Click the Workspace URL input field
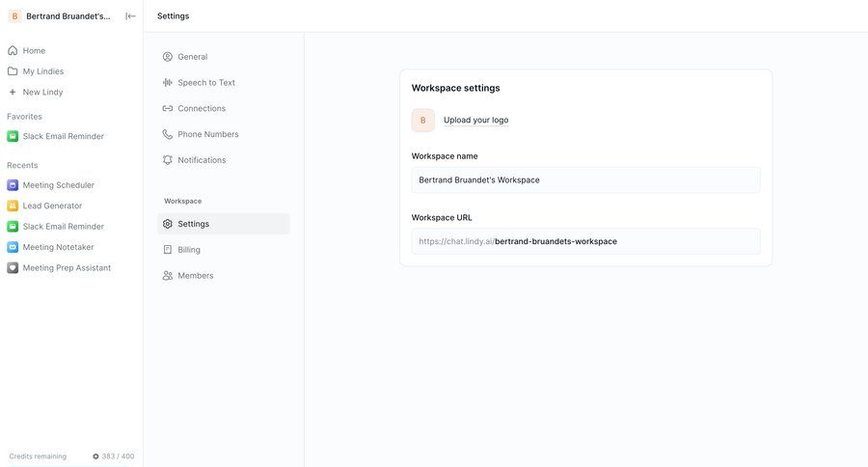Viewport: 868px width, 467px height. [x=585, y=241]
